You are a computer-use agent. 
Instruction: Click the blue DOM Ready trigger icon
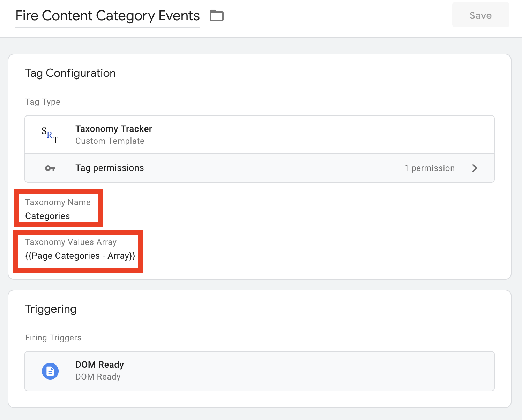coord(50,371)
